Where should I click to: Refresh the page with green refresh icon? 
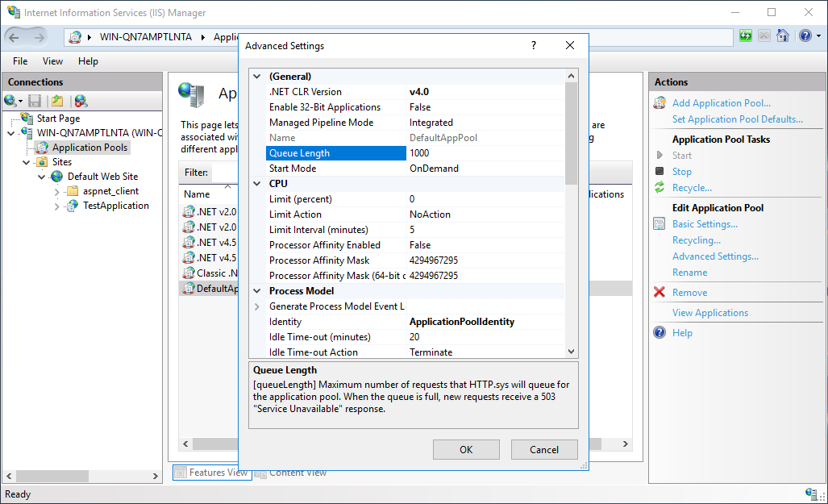(744, 37)
